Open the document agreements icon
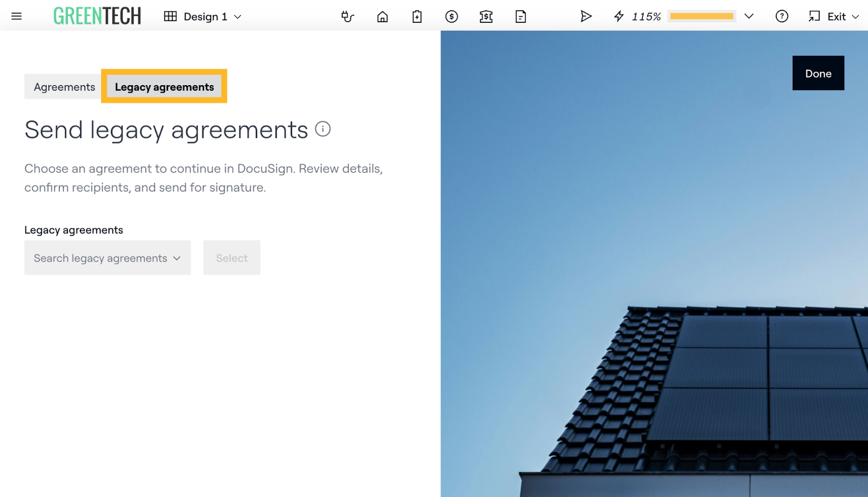Viewport: 868px width, 497px height. (x=521, y=17)
